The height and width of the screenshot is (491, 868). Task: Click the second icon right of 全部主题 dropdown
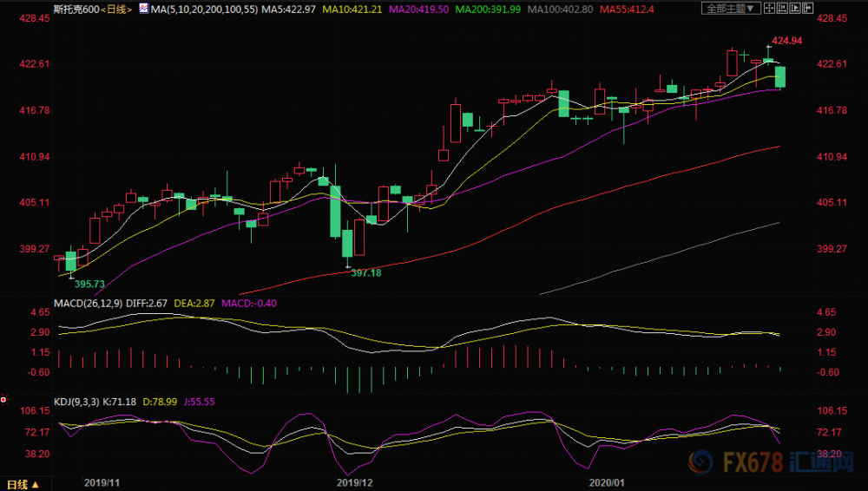[x=783, y=9]
